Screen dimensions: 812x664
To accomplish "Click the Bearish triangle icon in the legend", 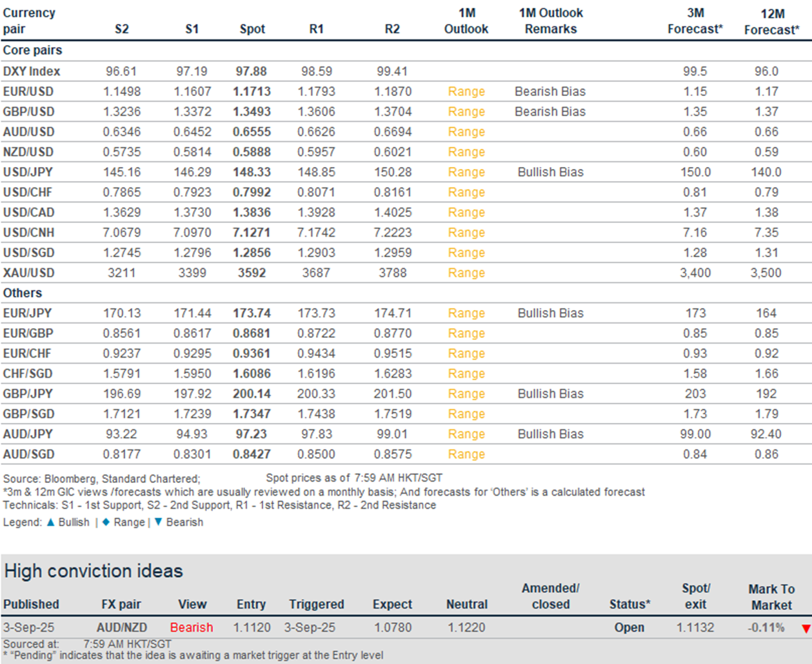I will [x=158, y=522].
